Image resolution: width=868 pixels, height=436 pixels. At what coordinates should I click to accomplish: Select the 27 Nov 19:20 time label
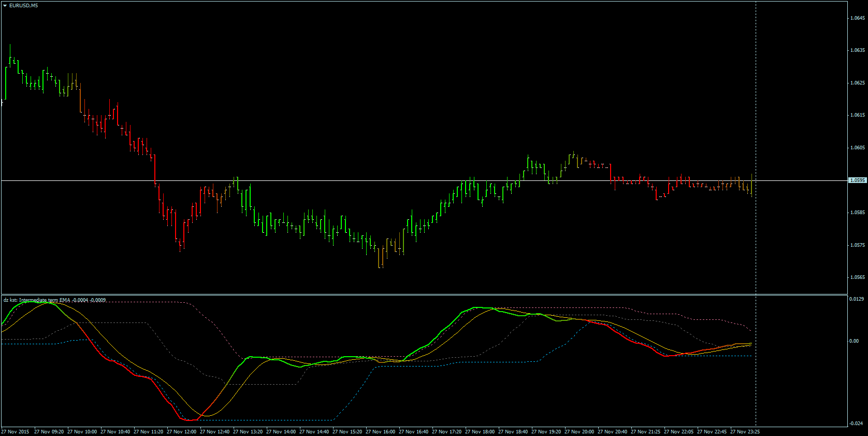click(546, 432)
